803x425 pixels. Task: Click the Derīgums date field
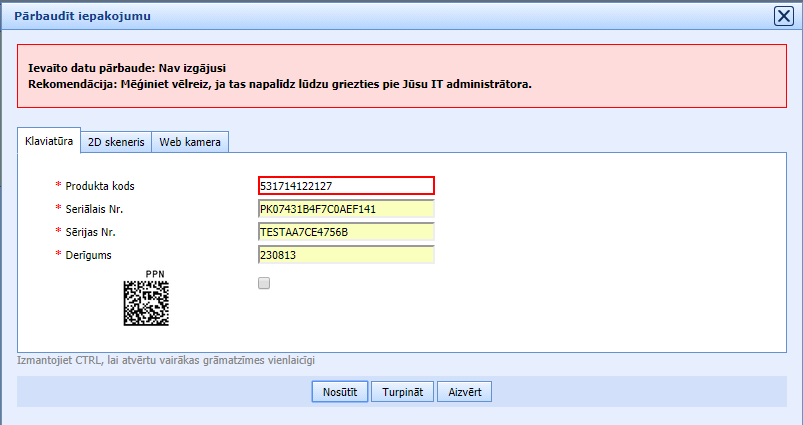tap(346, 255)
